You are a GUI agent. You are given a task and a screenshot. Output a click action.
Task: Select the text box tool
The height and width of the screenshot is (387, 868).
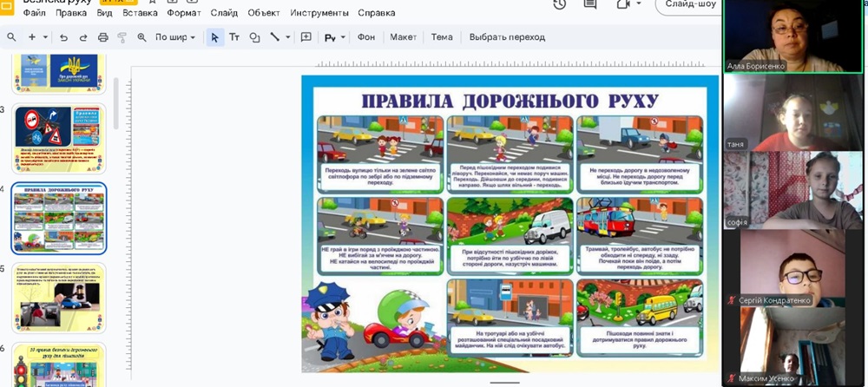[x=234, y=37]
